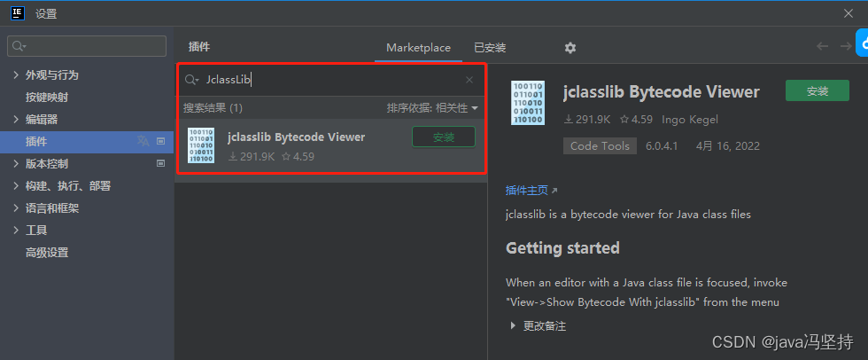Switch to 已安装 tab

490,48
